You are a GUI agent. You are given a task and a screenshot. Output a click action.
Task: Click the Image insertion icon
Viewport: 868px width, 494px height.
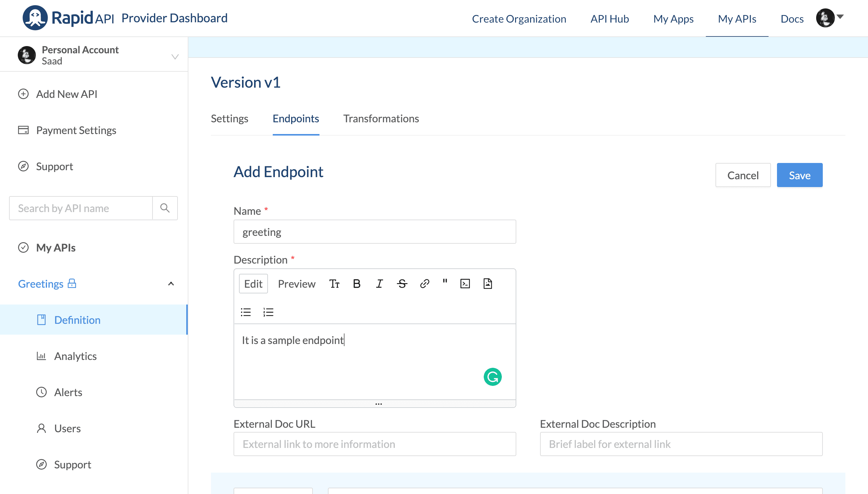[487, 284]
